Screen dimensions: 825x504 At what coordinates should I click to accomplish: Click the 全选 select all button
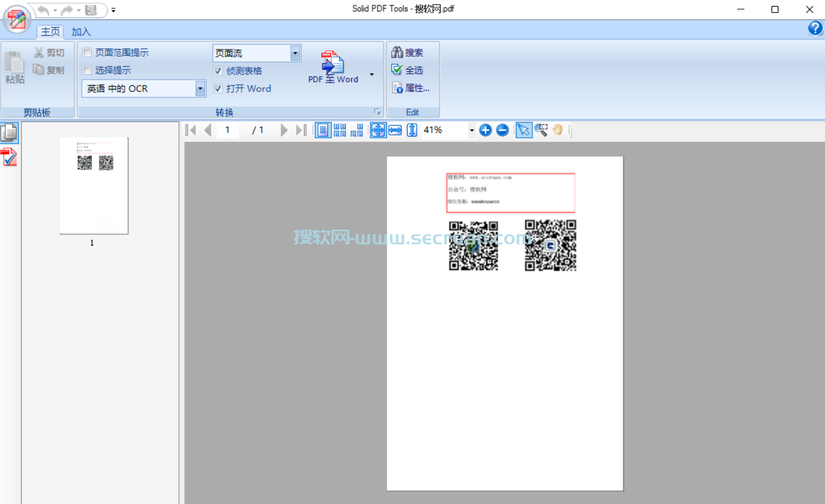[407, 69]
